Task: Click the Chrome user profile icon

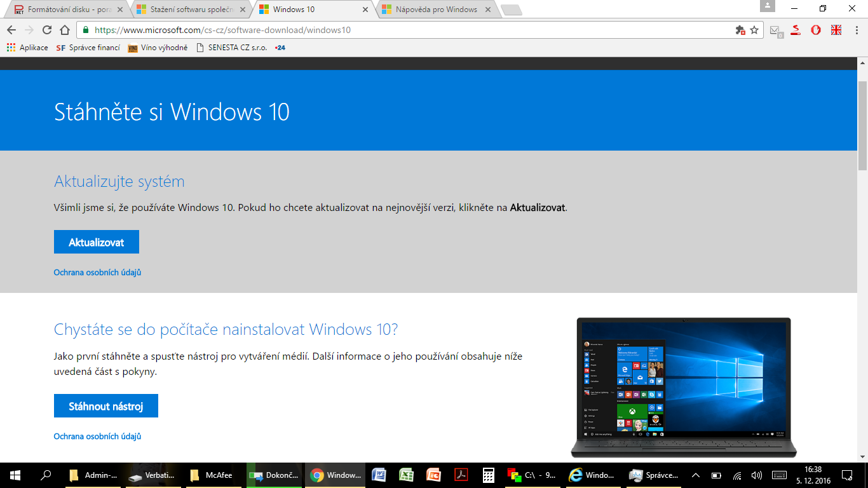Action: [x=768, y=6]
